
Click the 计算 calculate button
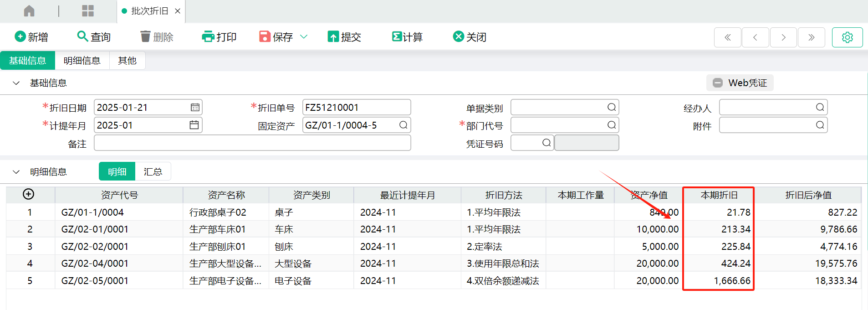[407, 37]
